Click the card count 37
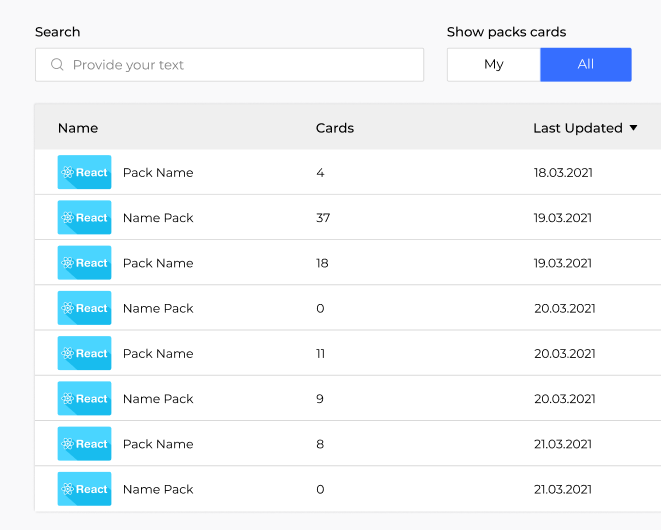This screenshot has height=530, width=661. pos(323,217)
